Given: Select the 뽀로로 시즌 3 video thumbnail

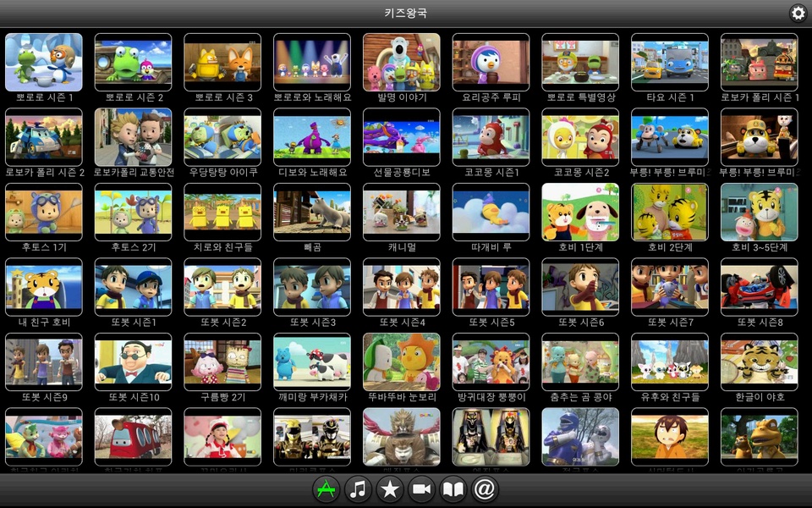Looking at the screenshot, I should click(222, 62).
